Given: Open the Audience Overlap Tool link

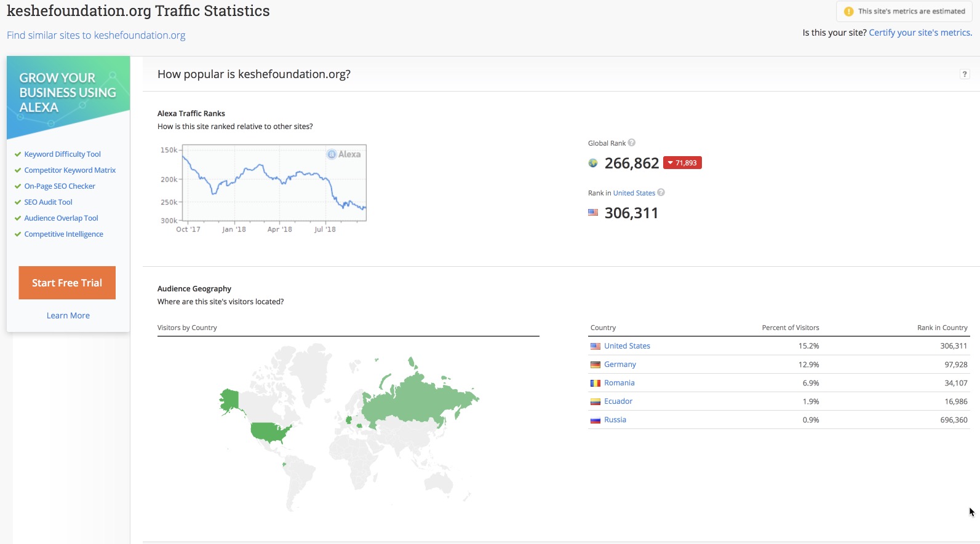Looking at the screenshot, I should tap(62, 218).
